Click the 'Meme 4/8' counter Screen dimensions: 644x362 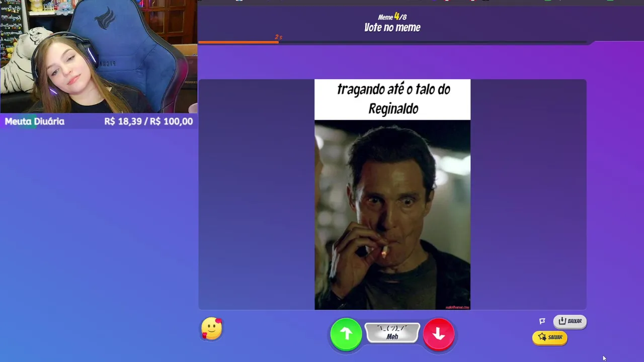click(x=392, y=17)
